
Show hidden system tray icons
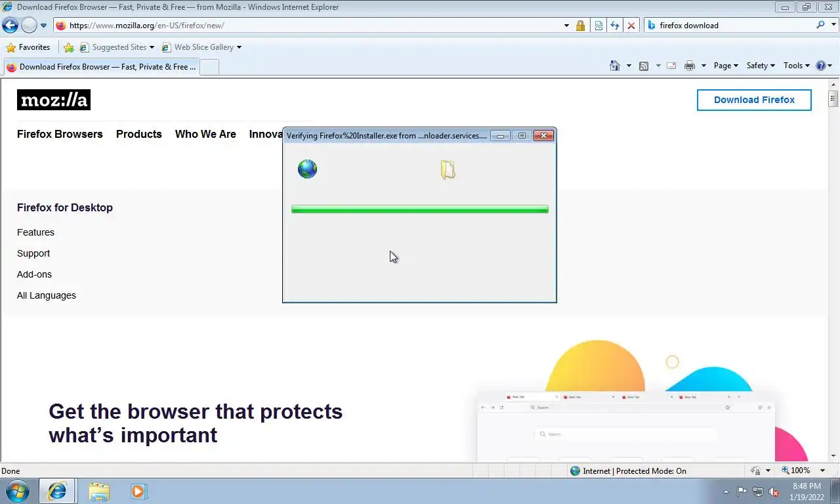point(726,492)
